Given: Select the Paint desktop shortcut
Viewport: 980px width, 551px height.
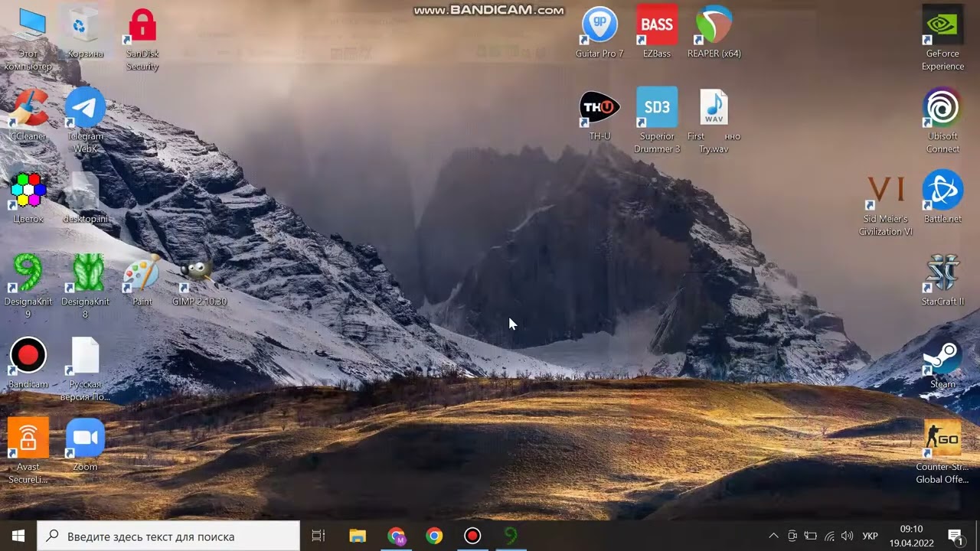Looking at the screenshot, I should 142,280.
